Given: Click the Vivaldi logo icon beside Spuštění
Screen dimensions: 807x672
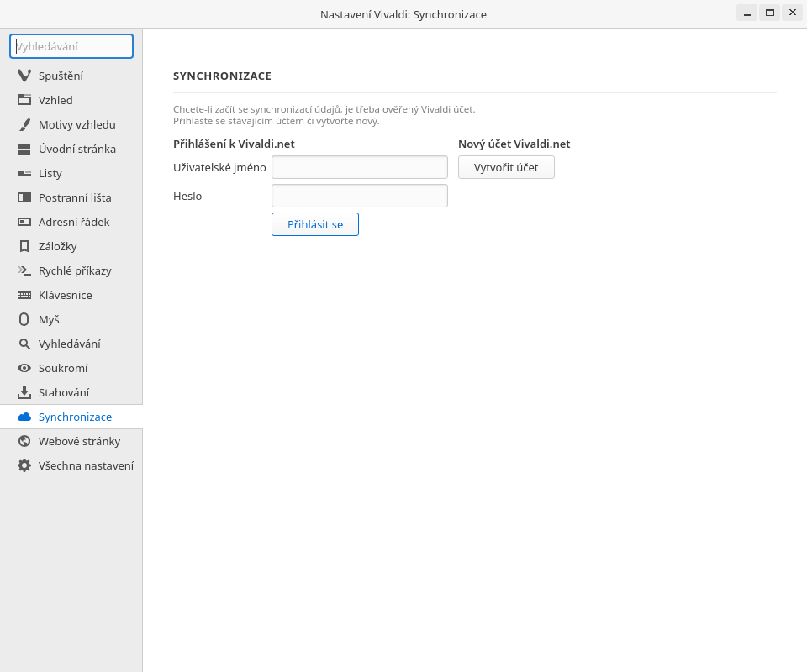Looking at the screenshot, I should [24, 76].
